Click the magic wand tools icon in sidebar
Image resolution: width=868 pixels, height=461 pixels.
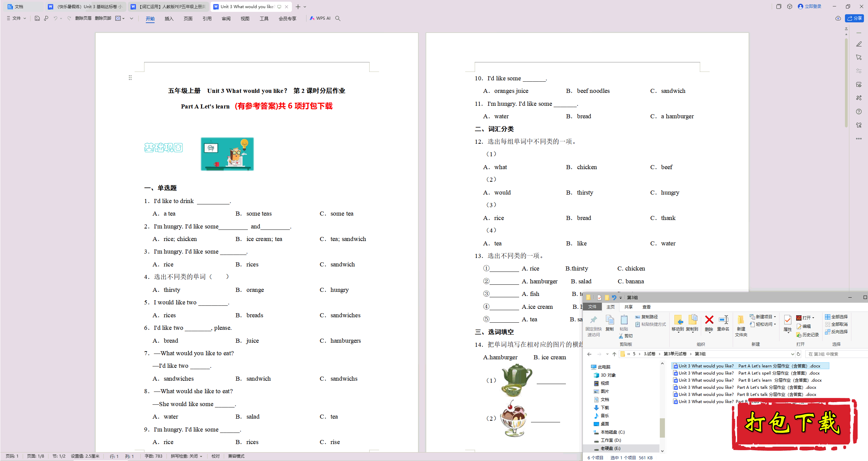click(x=859, y=98)
